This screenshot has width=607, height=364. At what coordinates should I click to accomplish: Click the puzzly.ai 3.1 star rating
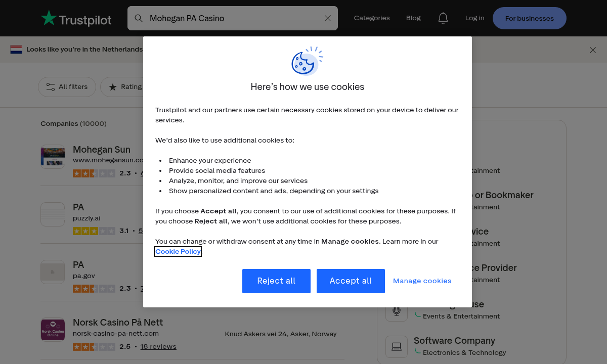point(94,231)
